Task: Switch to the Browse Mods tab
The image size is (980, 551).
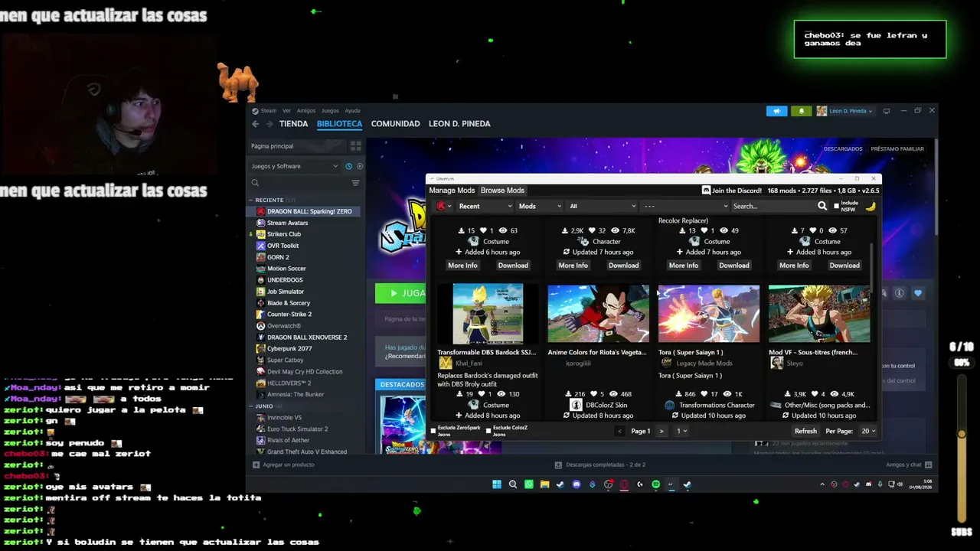Action: pos(502,191)
